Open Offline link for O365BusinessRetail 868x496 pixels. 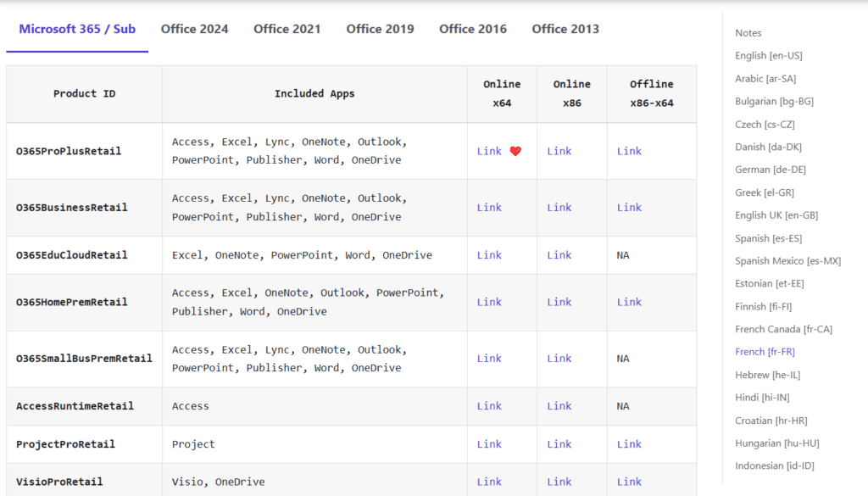(629, 208)
